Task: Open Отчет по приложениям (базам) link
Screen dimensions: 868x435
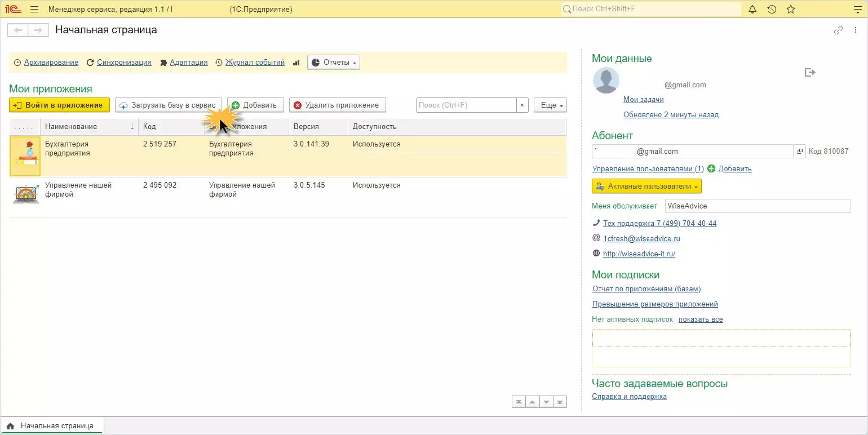Action: (x=646, y=289)
